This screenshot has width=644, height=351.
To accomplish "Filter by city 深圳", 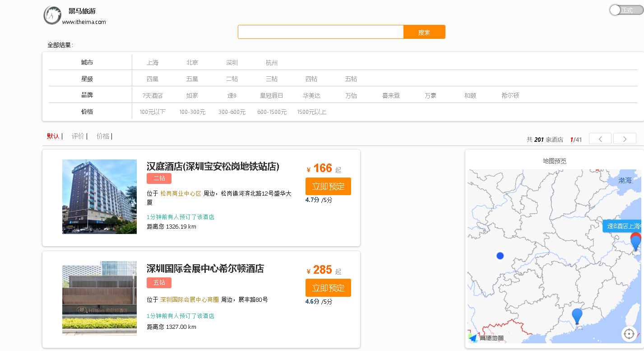I will point(232,63).
